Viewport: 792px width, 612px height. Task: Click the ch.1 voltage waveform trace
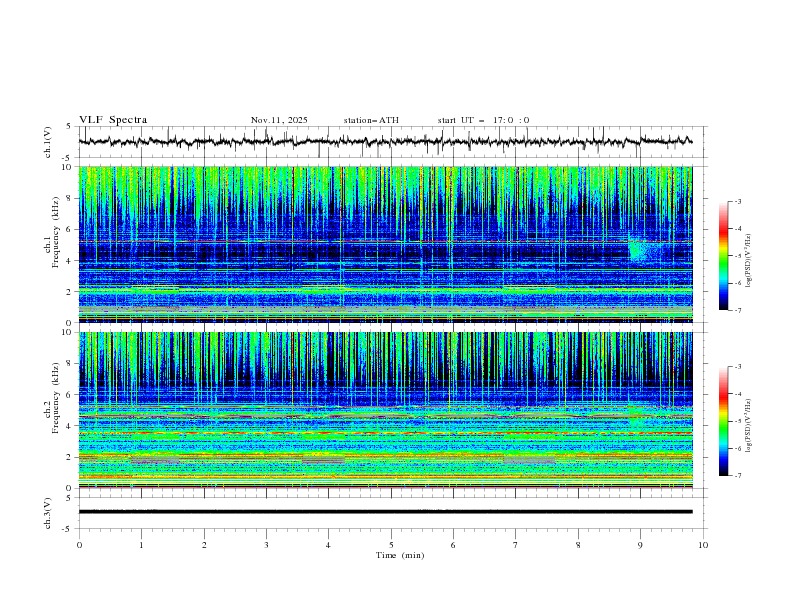(385, 142)
